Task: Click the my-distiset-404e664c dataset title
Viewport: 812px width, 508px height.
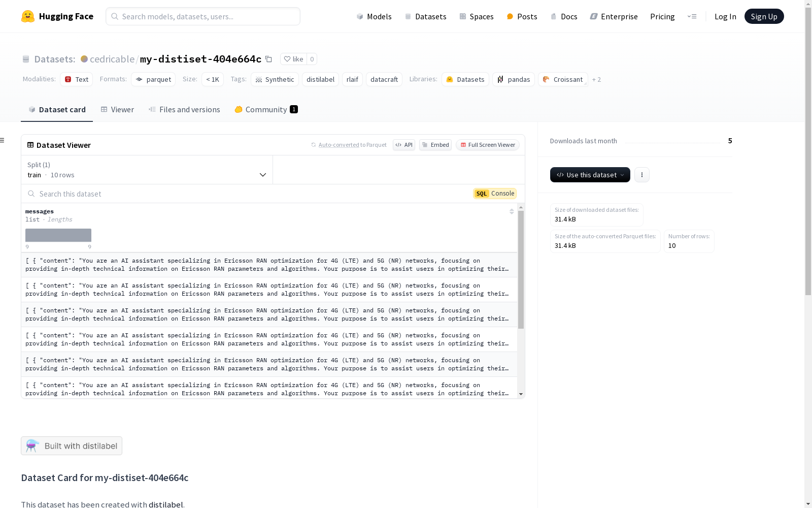Action: click(200, 59)
